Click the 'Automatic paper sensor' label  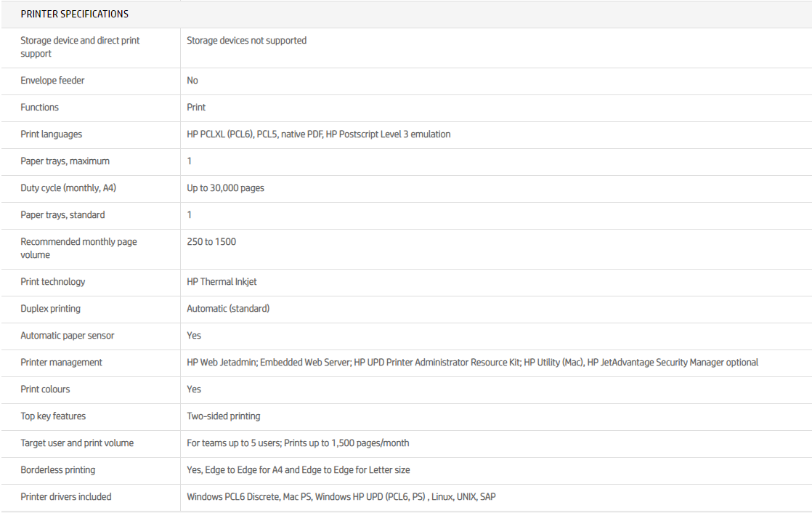tap(68, 336)
